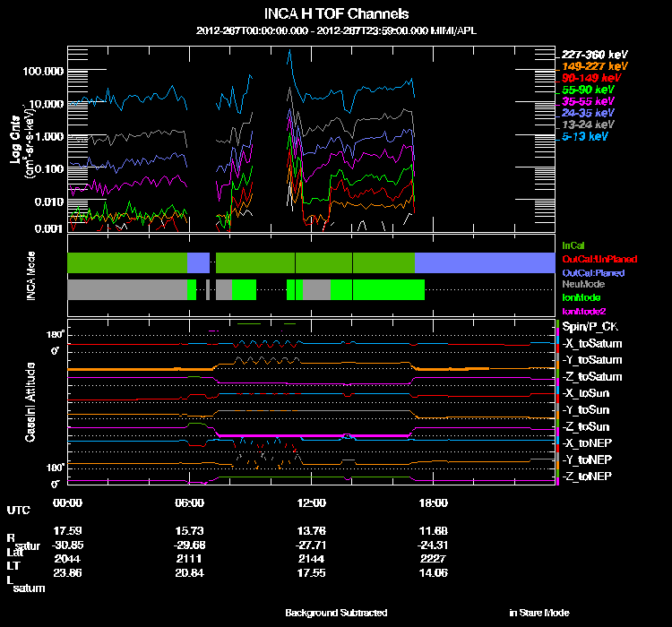Screen dimensions: 672x627
Task: Click the 13-24 keV legend label
Action: click(x=588, y=125)
